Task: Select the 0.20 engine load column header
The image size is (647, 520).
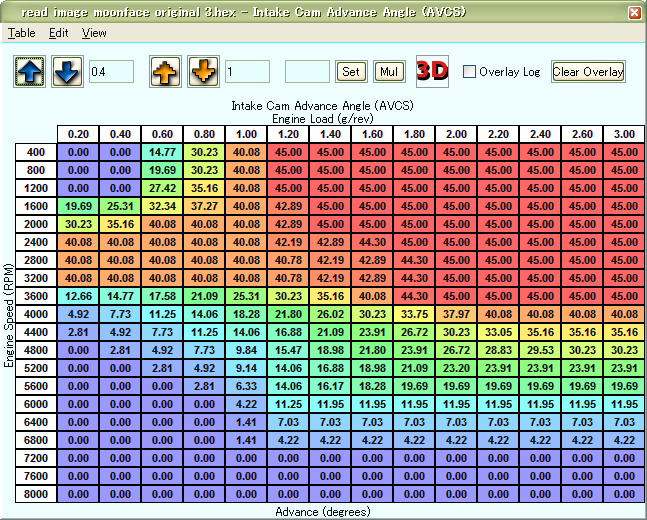Action: click(77, 135)
